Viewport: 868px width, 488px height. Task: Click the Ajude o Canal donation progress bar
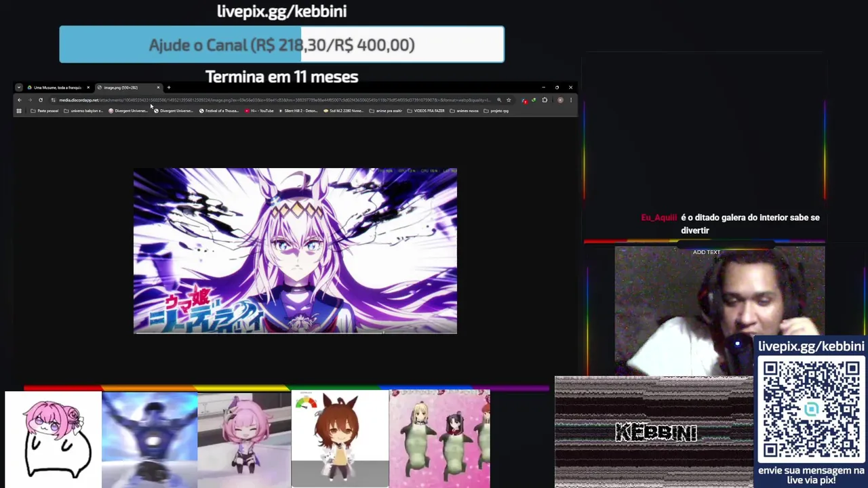[x=281, y=45]
